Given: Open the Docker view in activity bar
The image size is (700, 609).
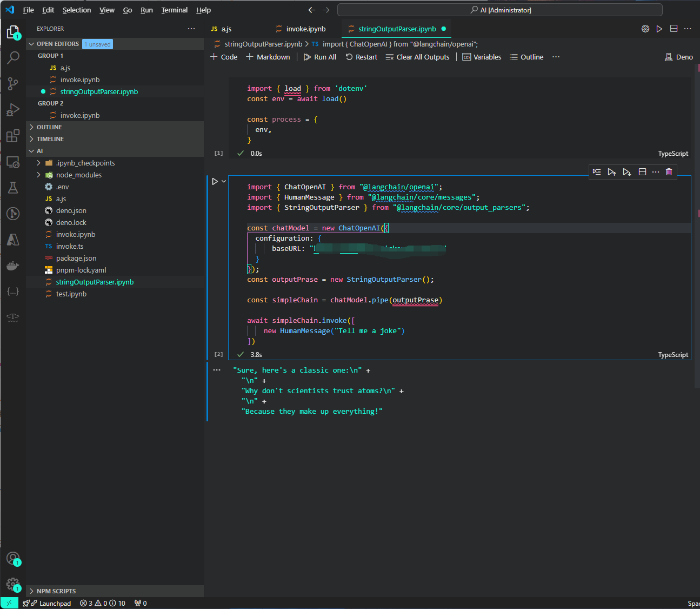Looking at the screenshot, I should pos(13,266).
